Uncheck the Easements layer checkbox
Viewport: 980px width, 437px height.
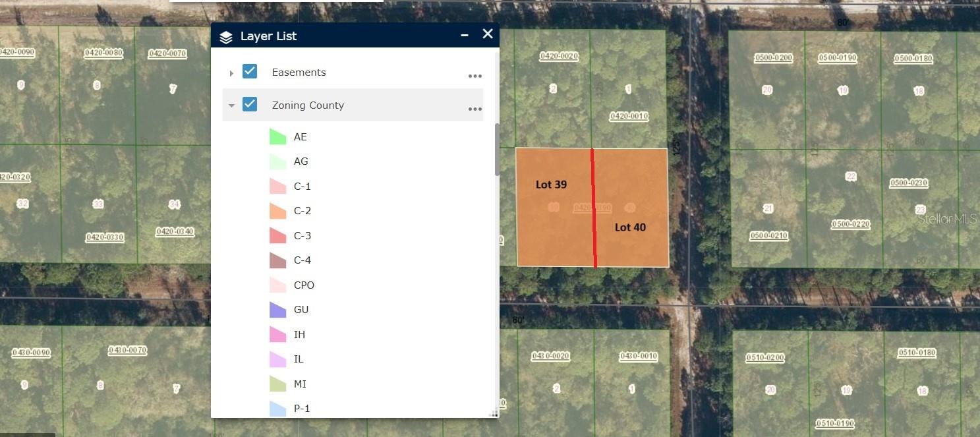click(x=250, y=71)
